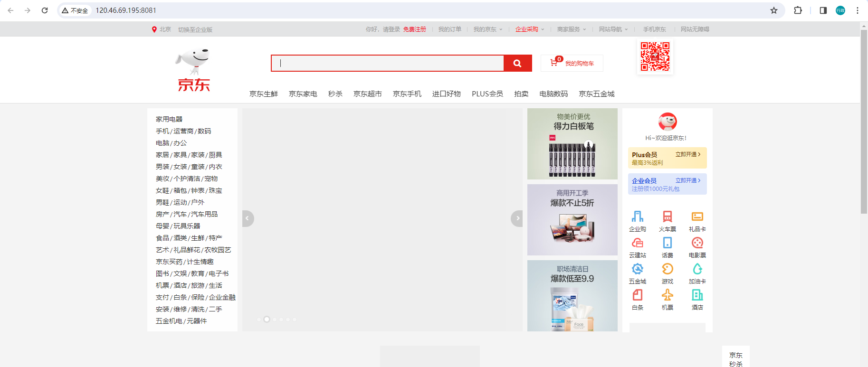Open the 企业购 icon
This screenshot has height=367, width=868.
(x=638, y=216)
